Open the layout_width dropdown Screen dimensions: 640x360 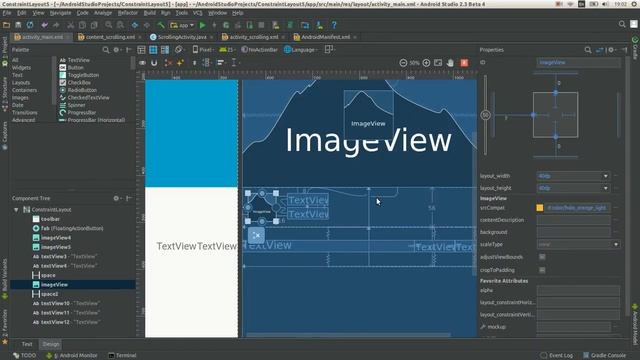coord(606,176)
